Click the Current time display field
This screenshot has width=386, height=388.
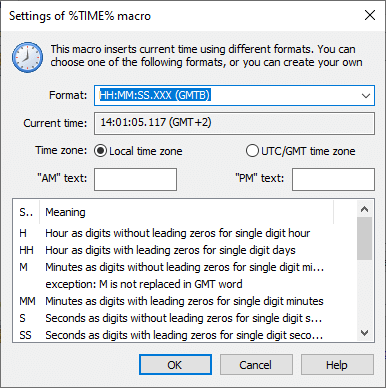pyautogui.click(x=234, y=123)
